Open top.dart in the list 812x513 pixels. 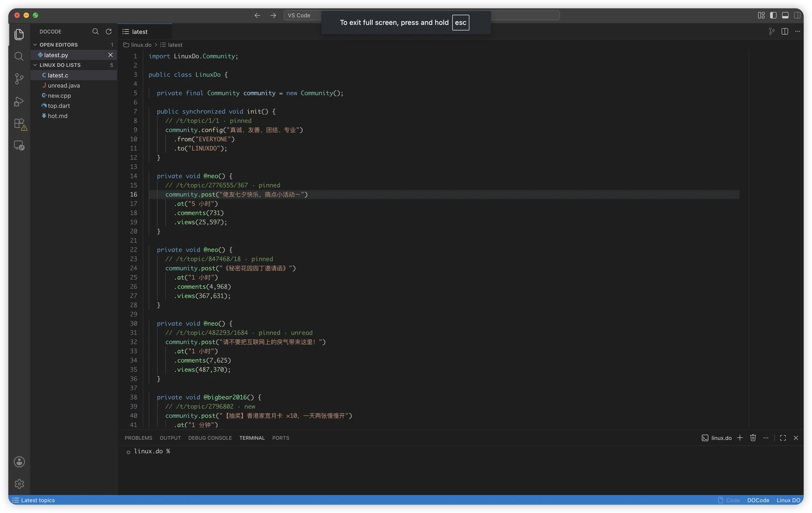[74, 106]
